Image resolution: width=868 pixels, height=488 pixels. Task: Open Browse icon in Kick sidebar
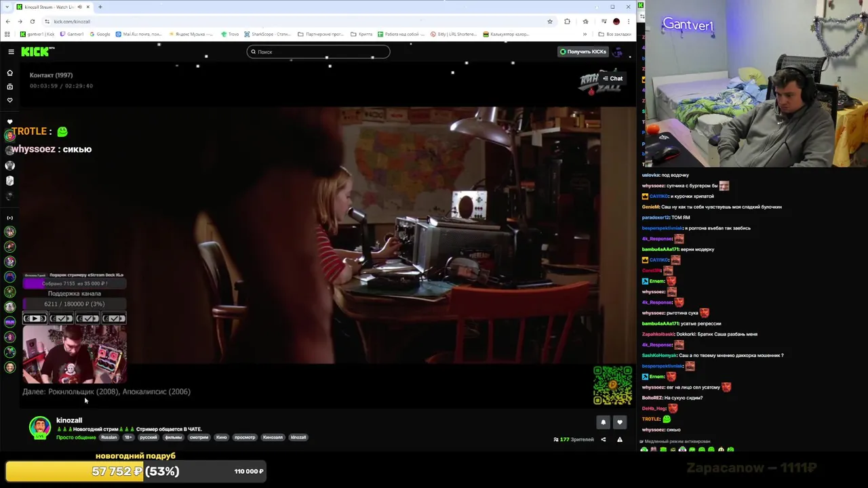(9, 87)
